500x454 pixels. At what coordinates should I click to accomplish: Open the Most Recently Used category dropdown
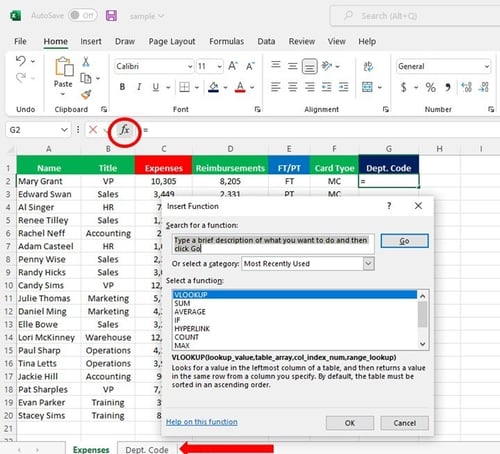coord(368,264)
